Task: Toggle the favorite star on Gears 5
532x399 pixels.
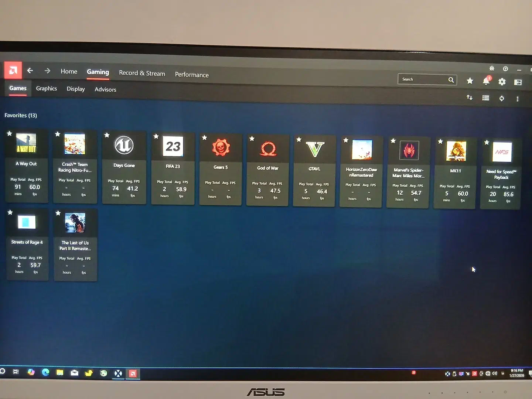Action: point(204,137)
